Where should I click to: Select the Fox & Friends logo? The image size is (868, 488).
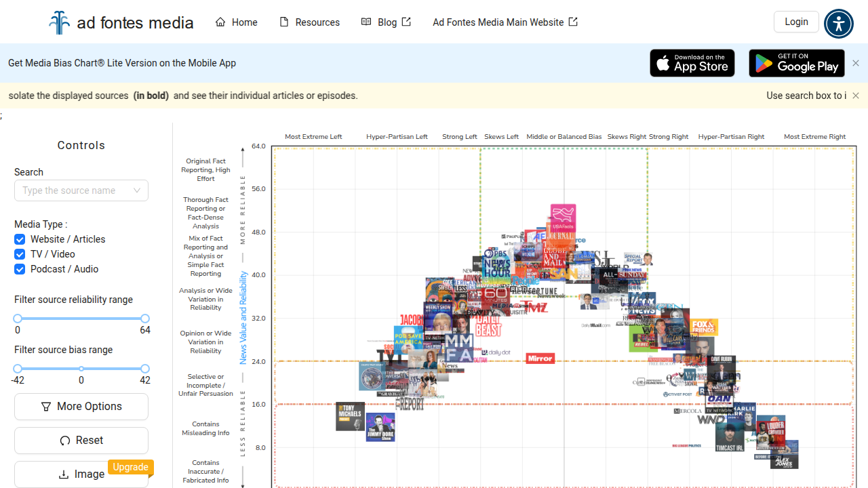click(704, 327)
